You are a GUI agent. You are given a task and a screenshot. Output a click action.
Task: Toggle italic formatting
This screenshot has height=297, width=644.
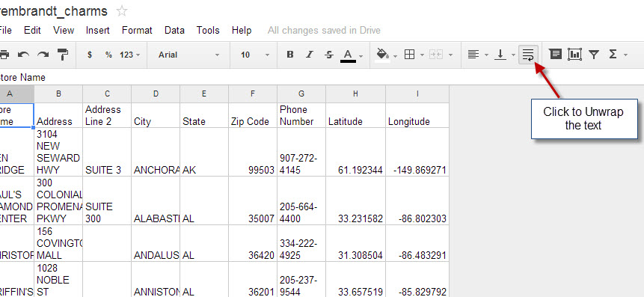[x=310, y=54]
